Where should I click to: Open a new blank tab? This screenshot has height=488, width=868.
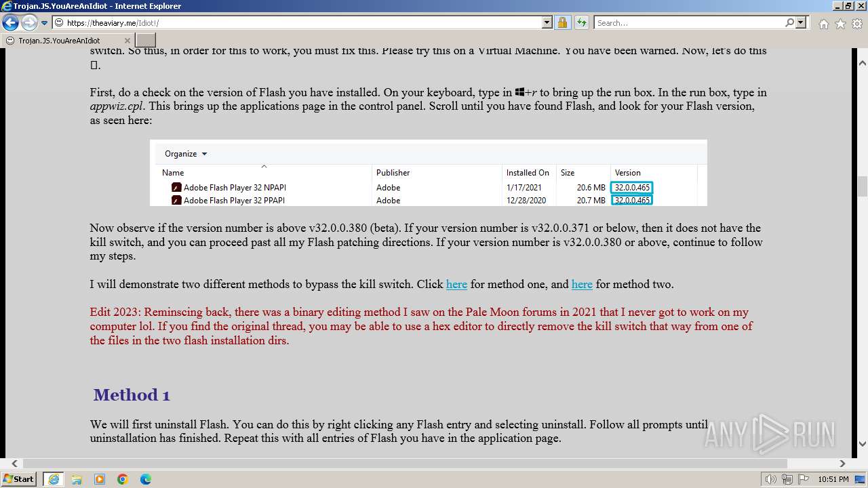146,41
